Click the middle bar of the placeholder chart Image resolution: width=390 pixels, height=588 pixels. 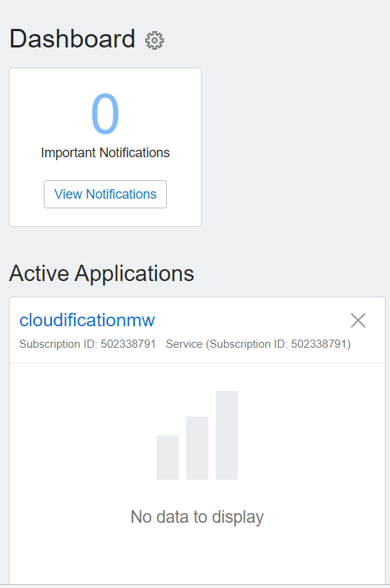[x=197, y=448]
